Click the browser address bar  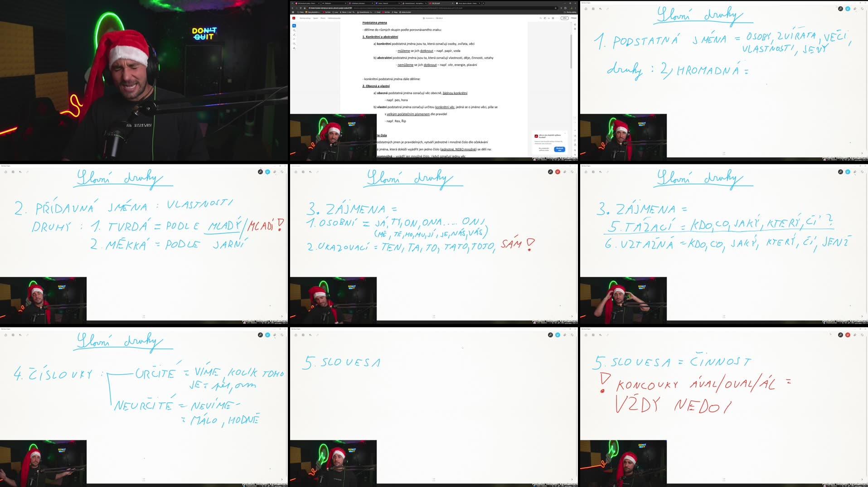coord(433,8)
